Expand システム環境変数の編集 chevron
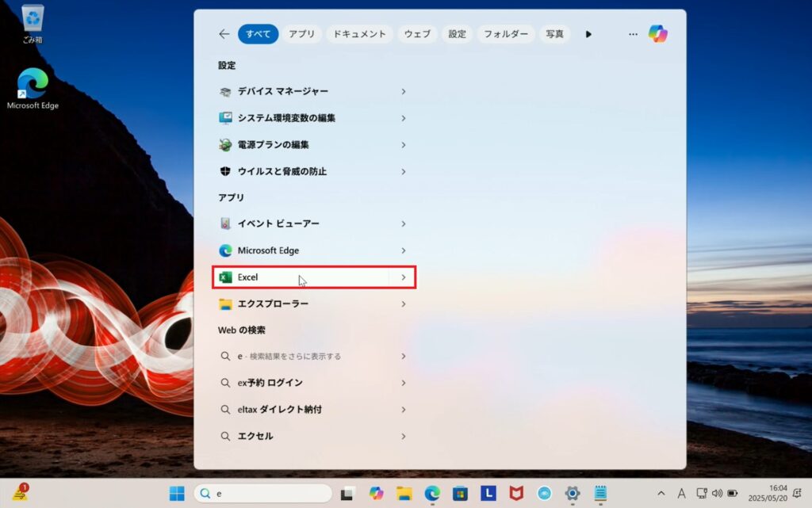Image resolution: width=812 pixels, height=508 pixels. [x=403, y=118]
